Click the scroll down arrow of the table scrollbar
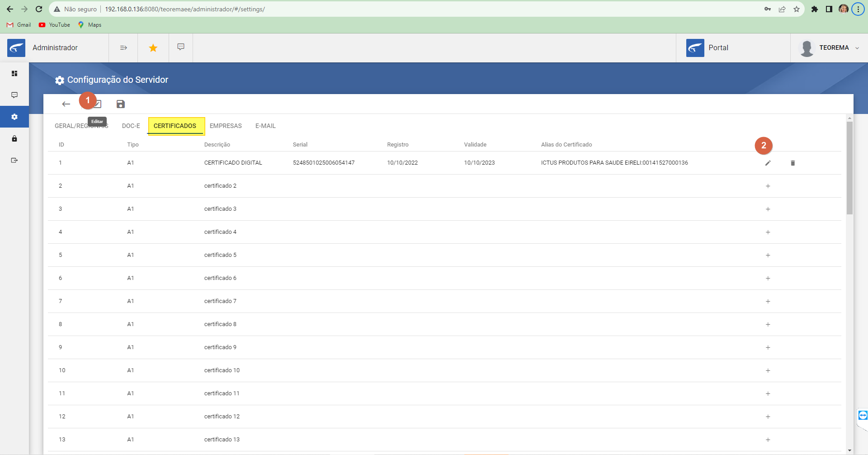This screenshot has height=455, width=868. click(x=850, y=450)
